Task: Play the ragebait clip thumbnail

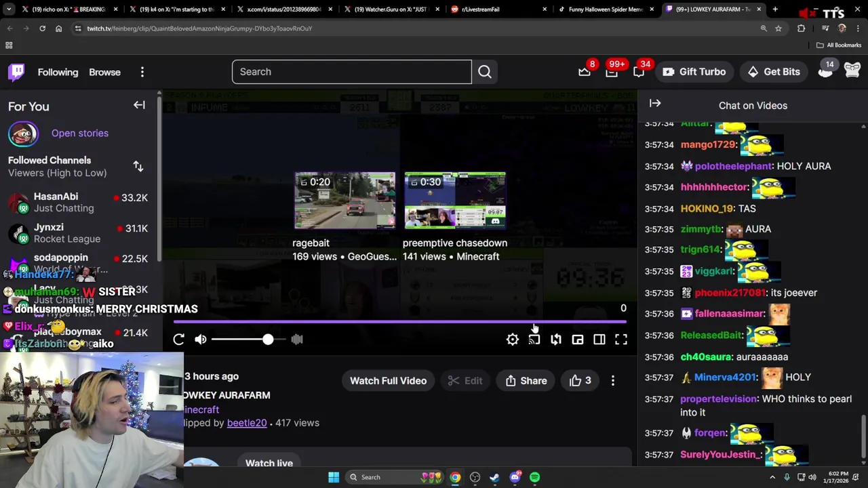Action: pos(344,201)
